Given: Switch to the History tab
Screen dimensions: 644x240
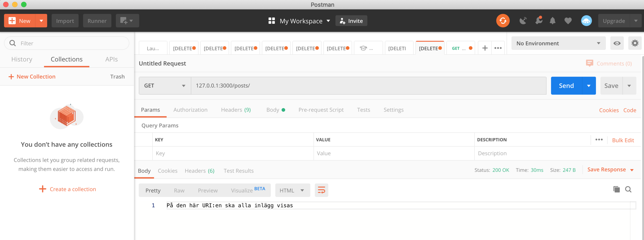Looking at the screenshot, I should point(22,59).
